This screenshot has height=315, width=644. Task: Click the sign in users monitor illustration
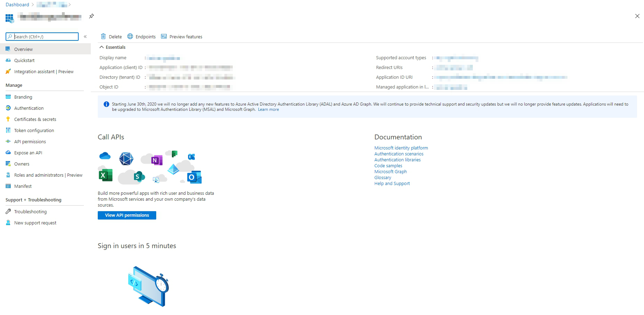tap(148, 286)
